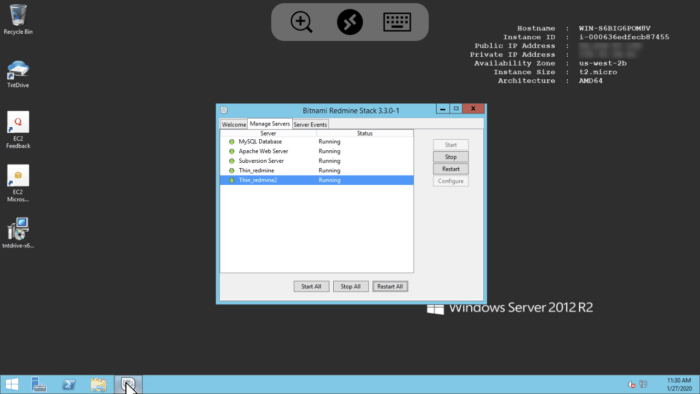This screenshot has width=700, height=394.
Task: Click the green status icon for Subversion Server
Action: point(231,161)
